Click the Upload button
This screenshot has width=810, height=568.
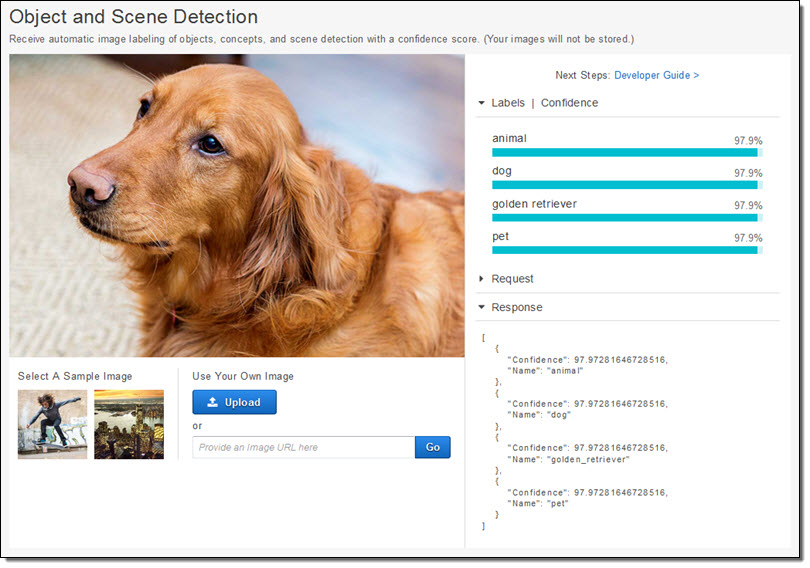[x=234, y=402]
